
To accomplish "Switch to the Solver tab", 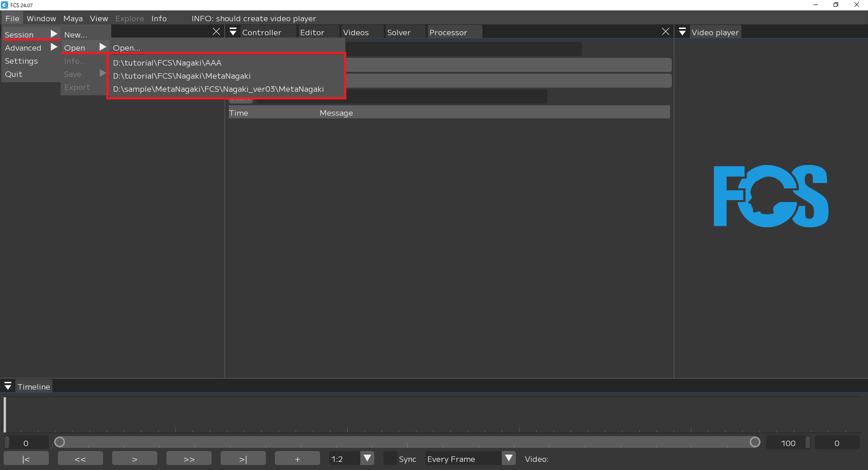I will click(x=399, y=33).
